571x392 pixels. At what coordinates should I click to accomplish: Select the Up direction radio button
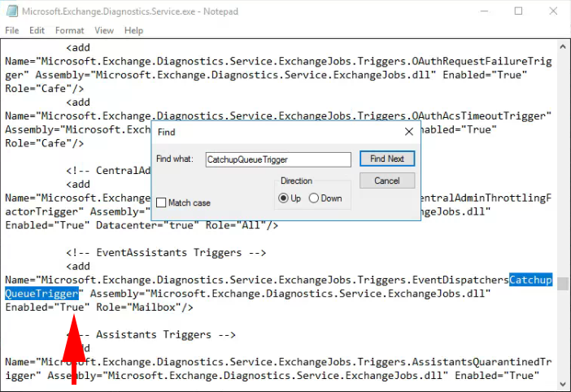[283, 198]
